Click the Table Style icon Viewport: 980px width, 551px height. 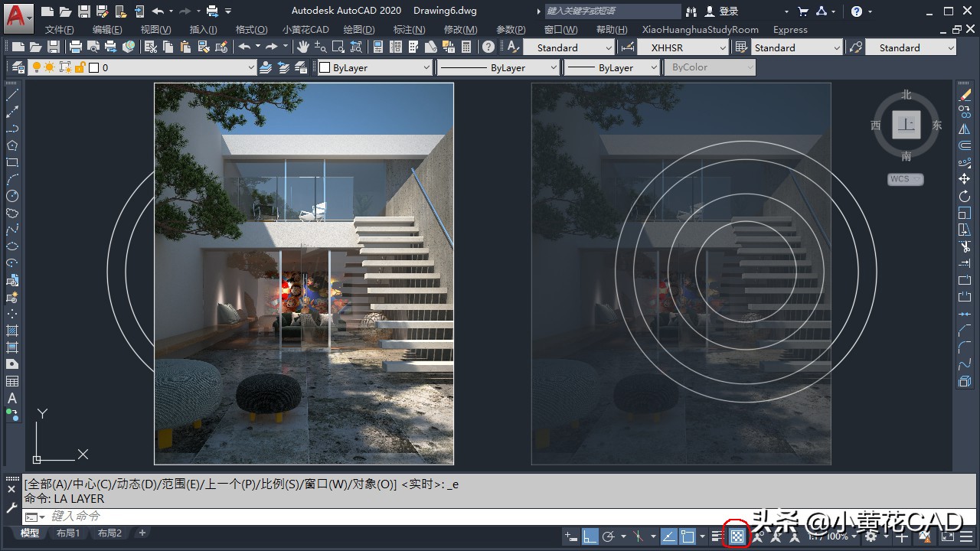pos(740,47)
